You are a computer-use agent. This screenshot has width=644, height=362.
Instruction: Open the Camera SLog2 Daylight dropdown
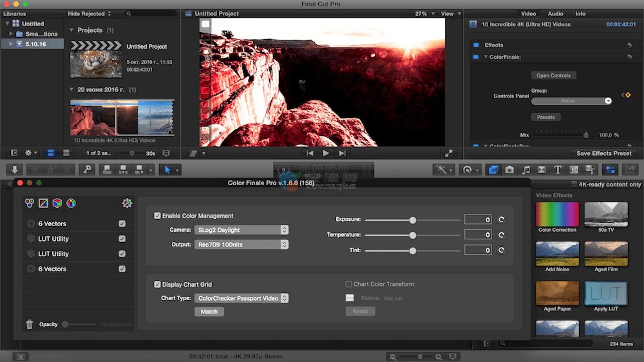coord(241,230)
